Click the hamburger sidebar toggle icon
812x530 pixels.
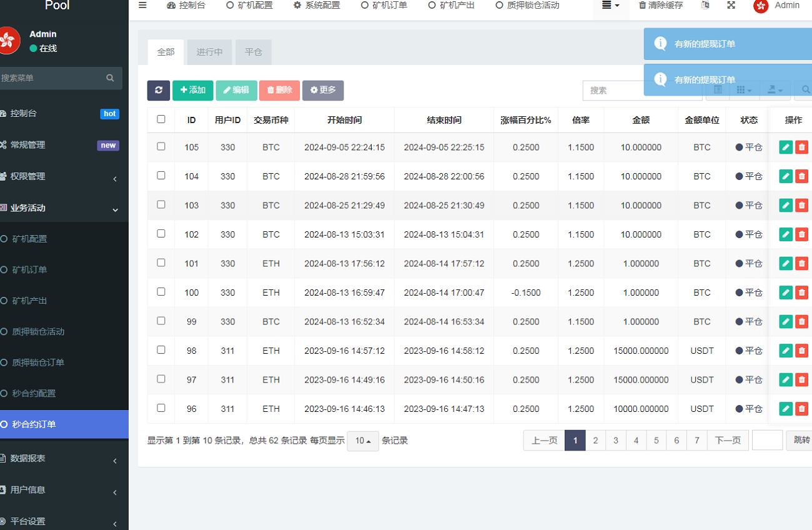coord(143,6)
